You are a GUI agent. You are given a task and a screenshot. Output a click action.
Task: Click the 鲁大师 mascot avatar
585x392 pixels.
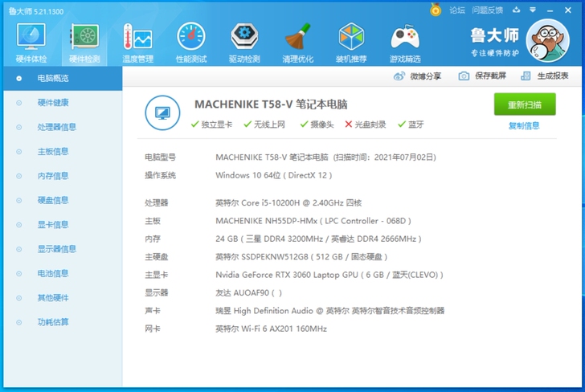[x=548, y=40]
